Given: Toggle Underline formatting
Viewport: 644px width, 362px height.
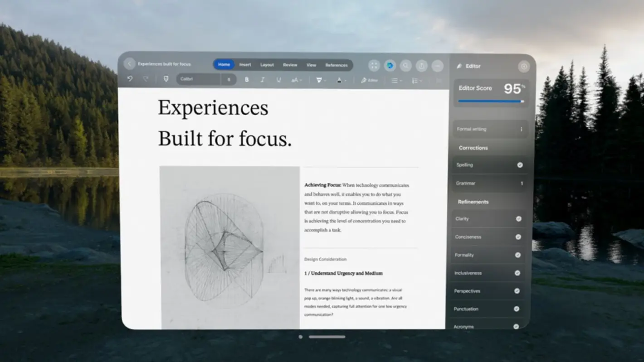Looking at the screenshot, I should (278, 79).
